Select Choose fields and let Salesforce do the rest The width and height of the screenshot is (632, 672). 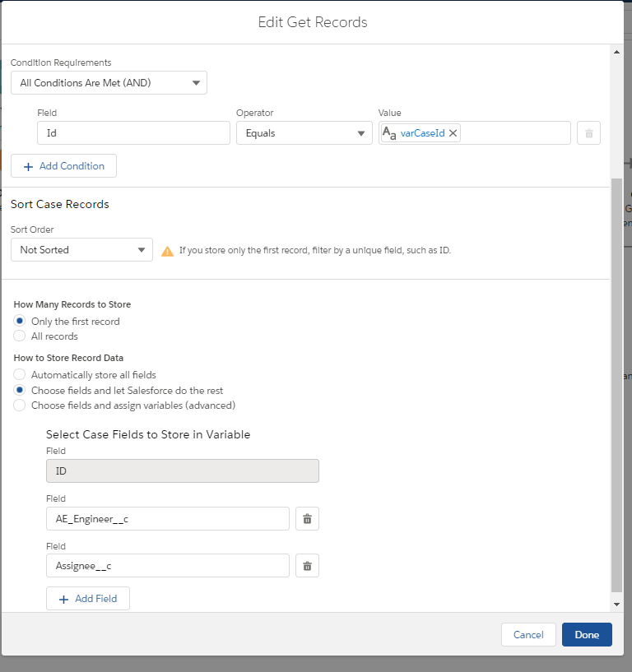coord(20,390)
